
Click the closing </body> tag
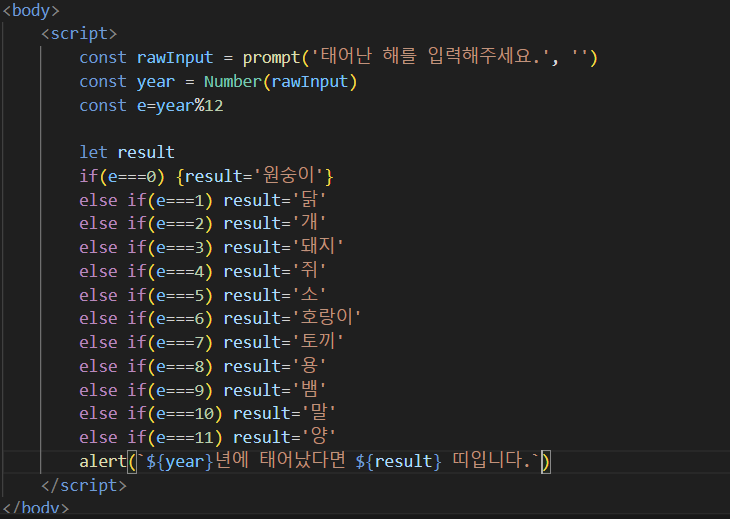(x=36, y=508)
